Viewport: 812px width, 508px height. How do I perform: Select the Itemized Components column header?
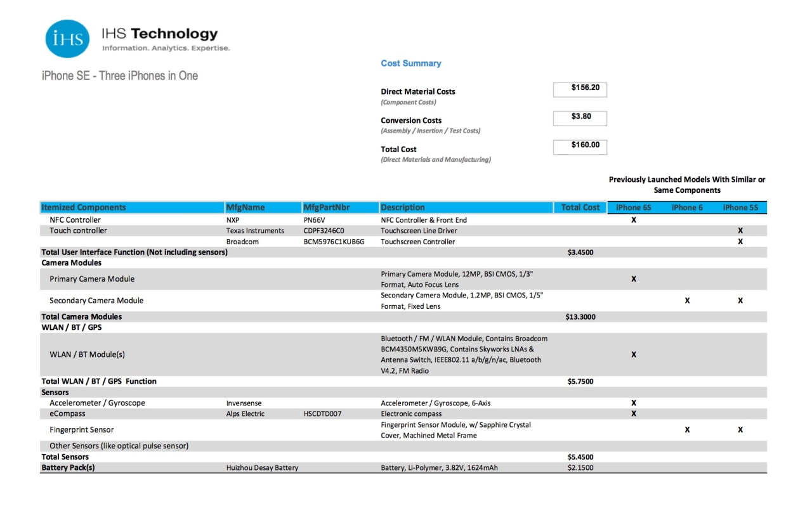coord(83,207)
